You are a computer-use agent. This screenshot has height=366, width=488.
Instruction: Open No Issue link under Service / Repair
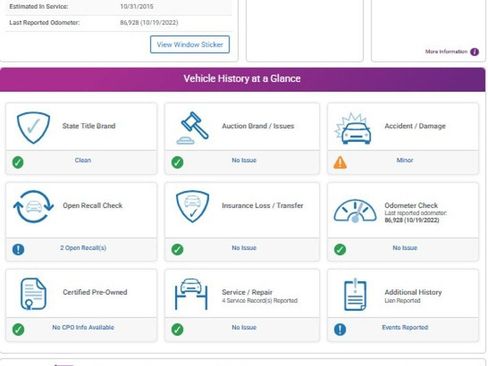point(244,327)
